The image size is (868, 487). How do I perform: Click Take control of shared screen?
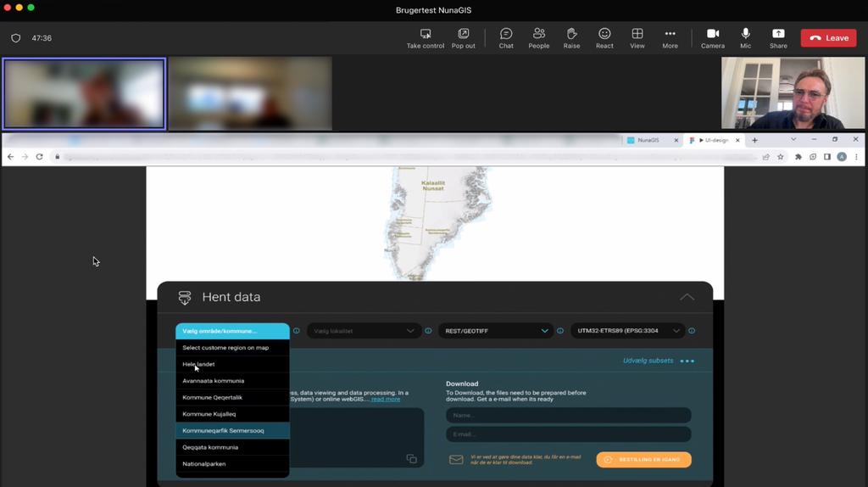[x=425, y=37]
